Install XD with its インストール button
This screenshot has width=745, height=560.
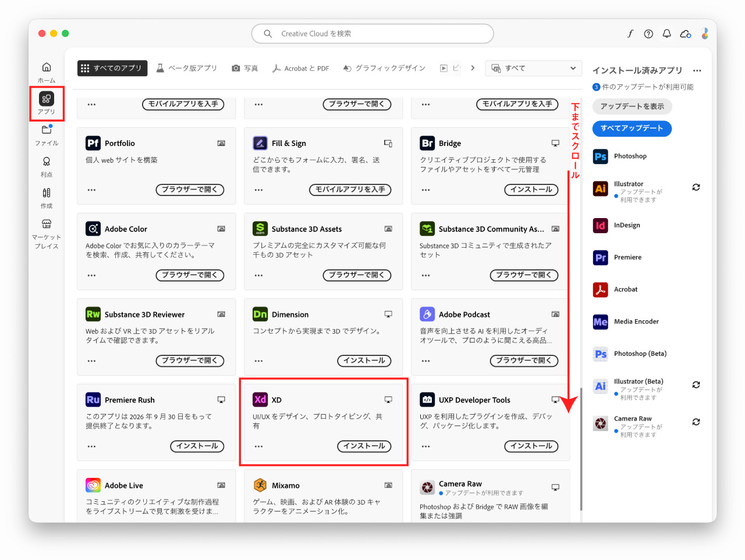[x=364, y=446]
